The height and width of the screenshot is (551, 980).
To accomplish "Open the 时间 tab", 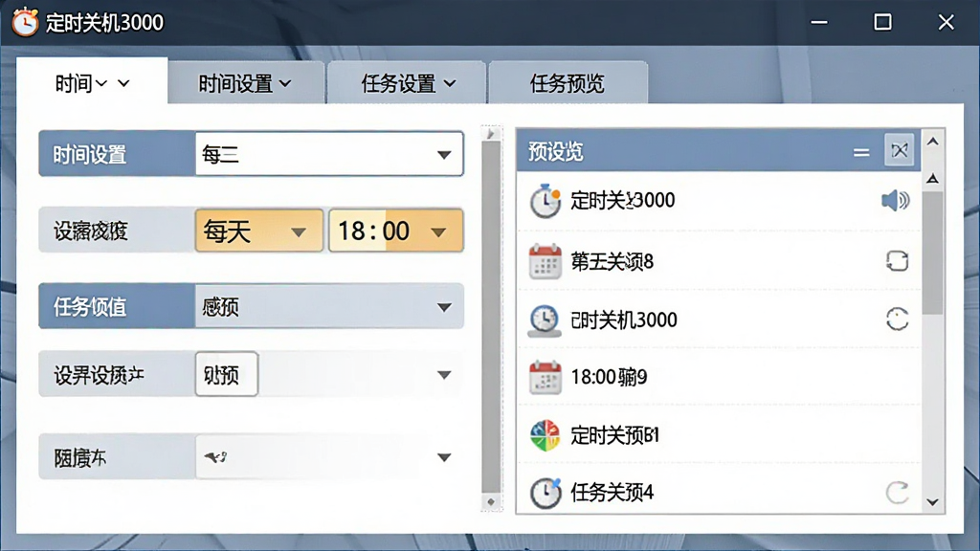I will pos(92,81).
